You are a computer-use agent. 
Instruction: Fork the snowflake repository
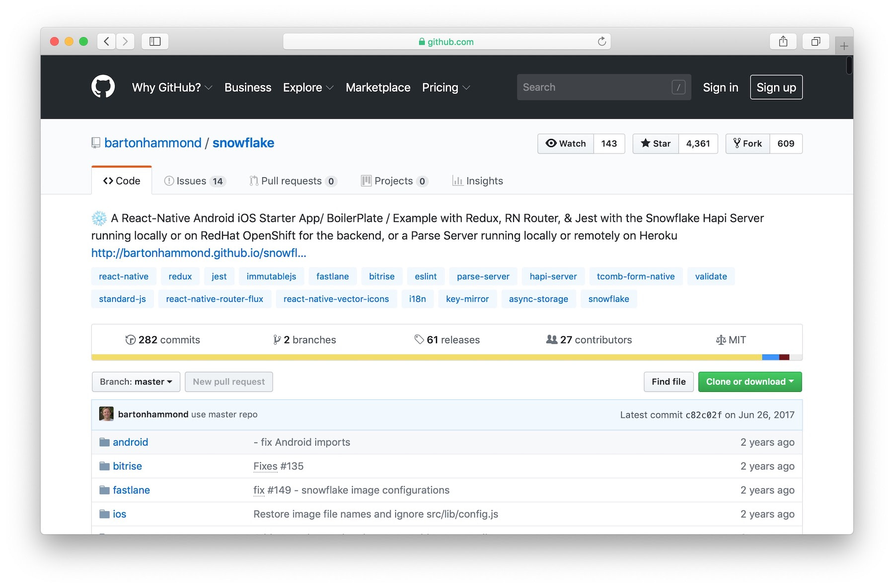747,144
